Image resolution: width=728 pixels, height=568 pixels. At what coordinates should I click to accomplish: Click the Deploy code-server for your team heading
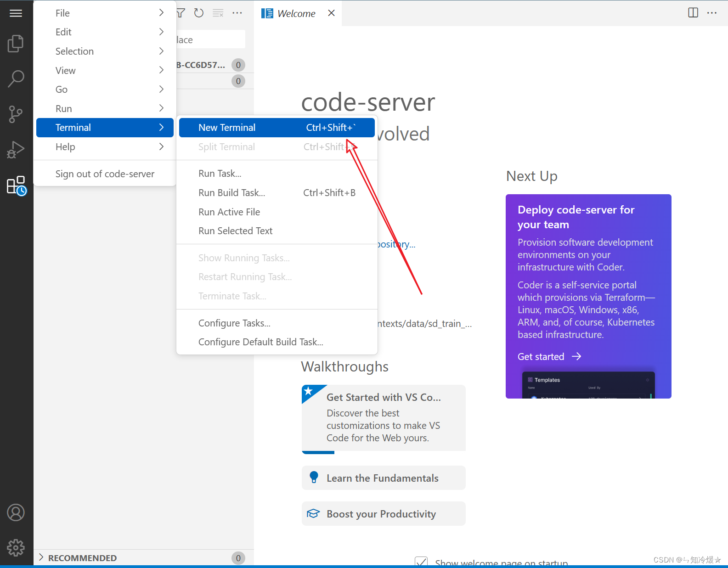tap(576, 217)
